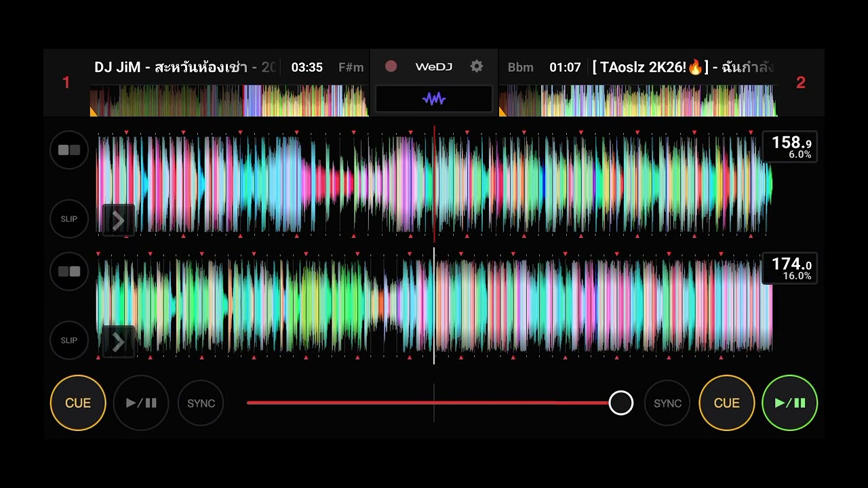This screenshot has width=868, height=488.
Task: Play or pause deck 2 (green)
Action: (790, 403)
